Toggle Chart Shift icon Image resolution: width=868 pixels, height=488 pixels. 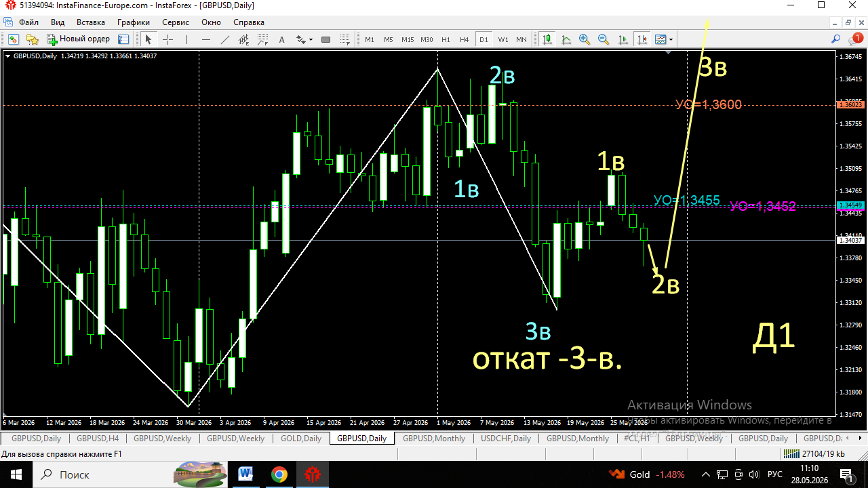641,39
